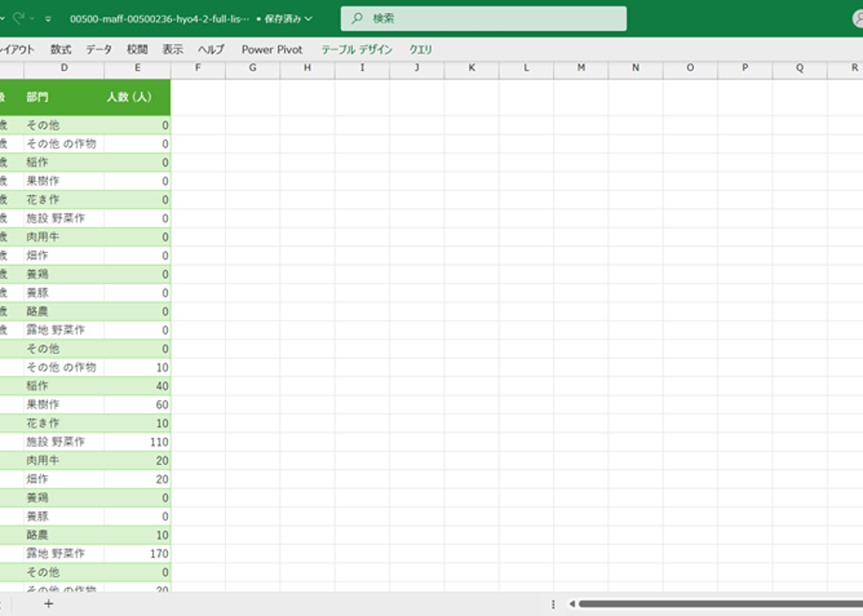Select the テーブル デザイン tab
The height and width of the screenshot is (616, 863).
(x=357, y=49)
